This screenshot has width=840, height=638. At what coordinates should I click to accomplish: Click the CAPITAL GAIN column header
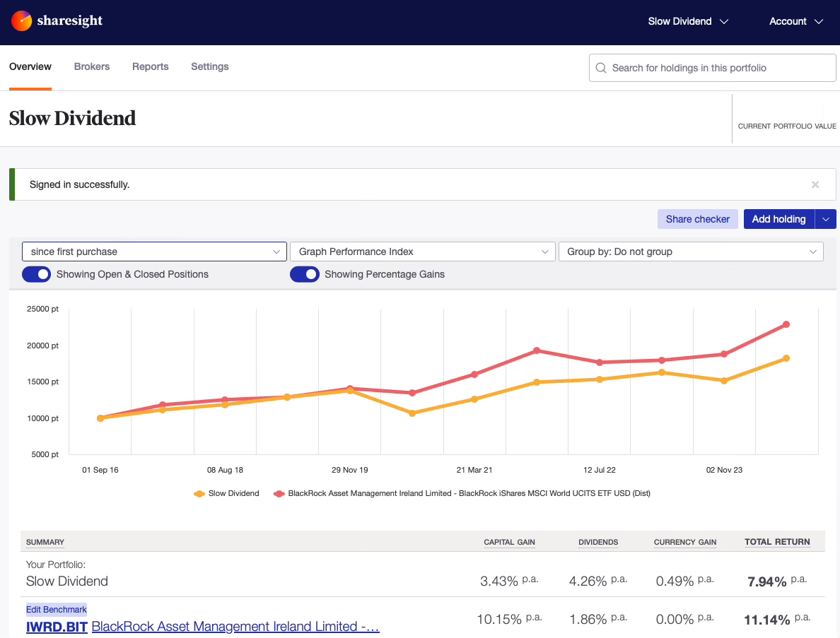510,542
